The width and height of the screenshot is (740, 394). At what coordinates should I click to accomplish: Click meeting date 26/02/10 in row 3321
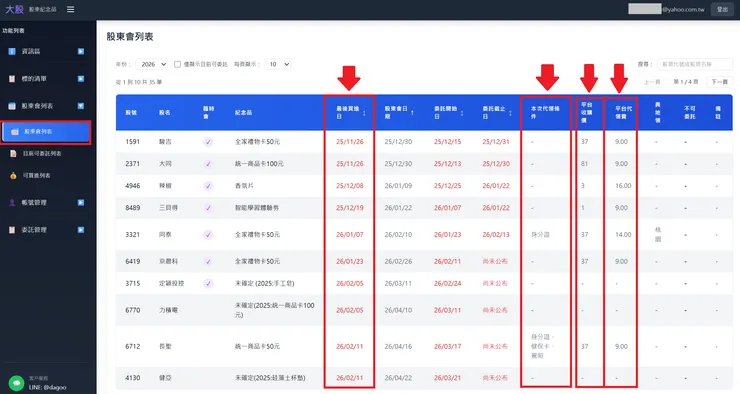[398, 235]
